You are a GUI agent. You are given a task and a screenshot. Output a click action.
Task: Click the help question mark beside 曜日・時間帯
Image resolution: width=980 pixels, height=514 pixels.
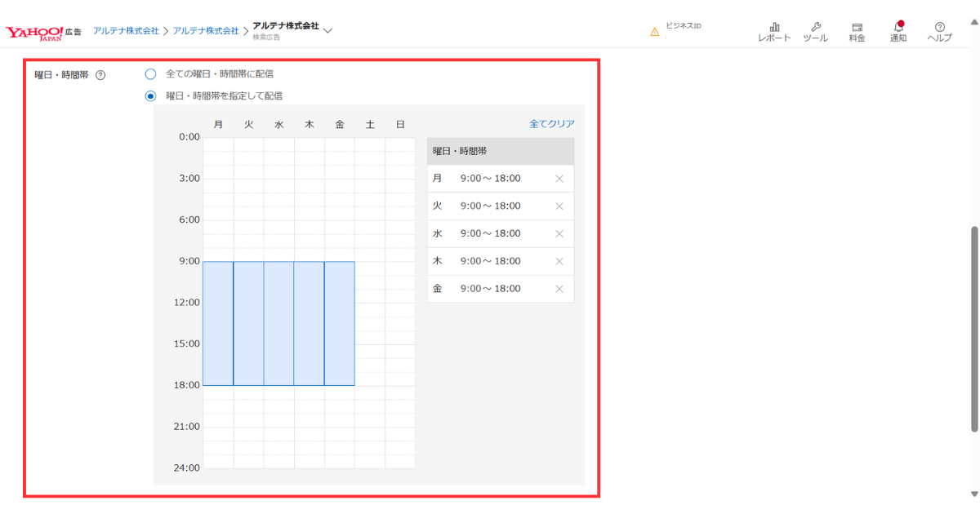pos(100,75)
